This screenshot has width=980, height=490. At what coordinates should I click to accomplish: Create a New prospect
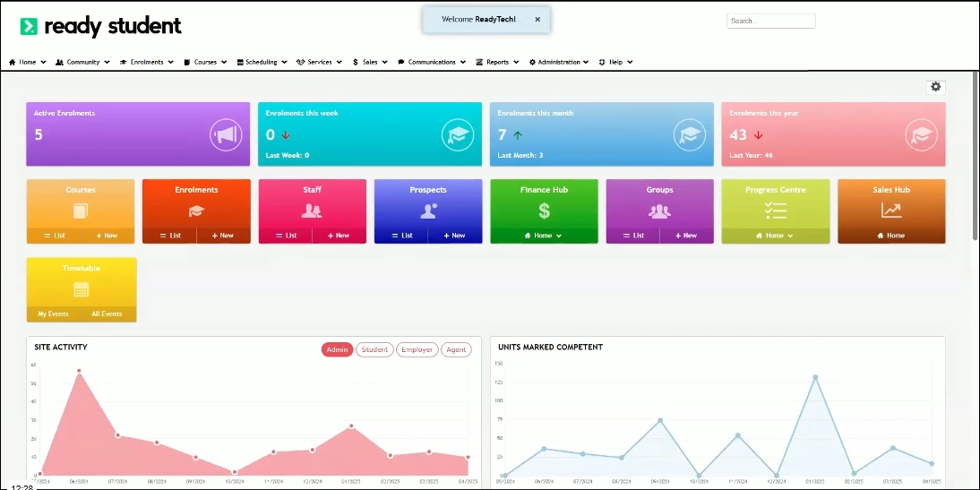[455, 236]
